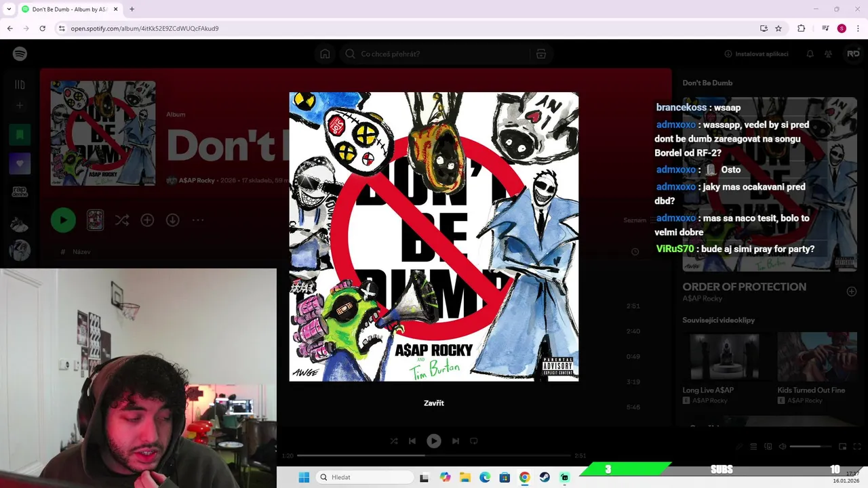This screenshot has height=488, width=868.
Task: Click Your Library icon in sidebar
Action: point(20,85)
